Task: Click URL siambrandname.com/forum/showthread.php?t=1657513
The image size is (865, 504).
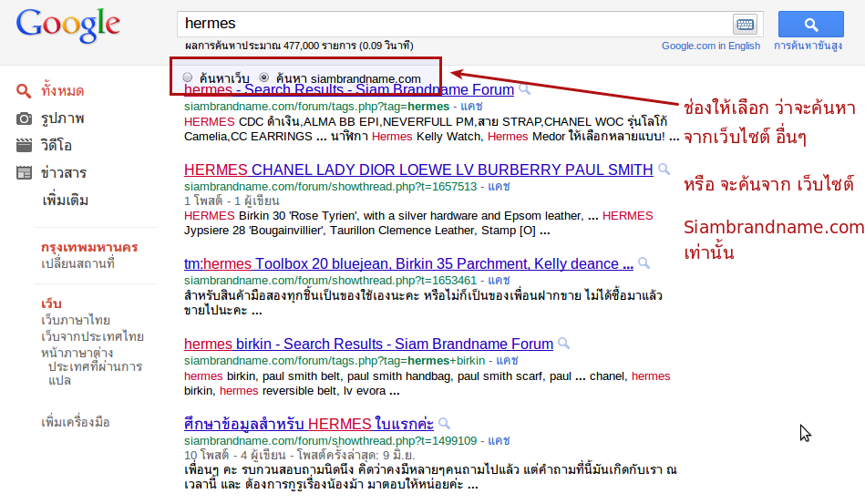Action: click(x=331, y=187)
